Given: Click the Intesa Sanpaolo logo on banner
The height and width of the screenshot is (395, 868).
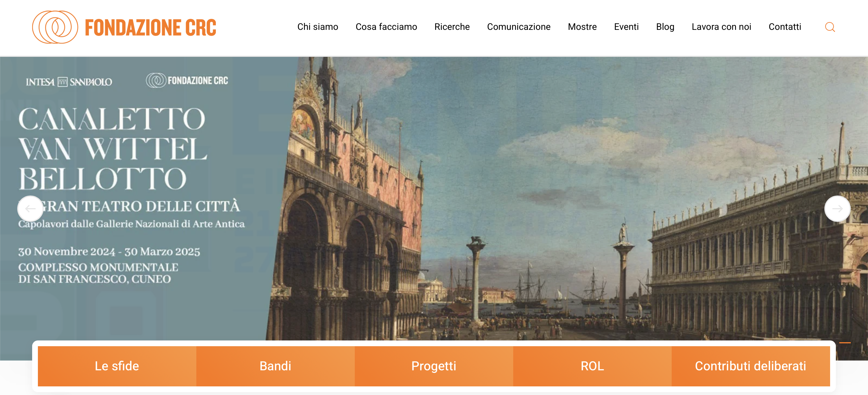Looking at the screenshot, I should click(x=69, y=82).
